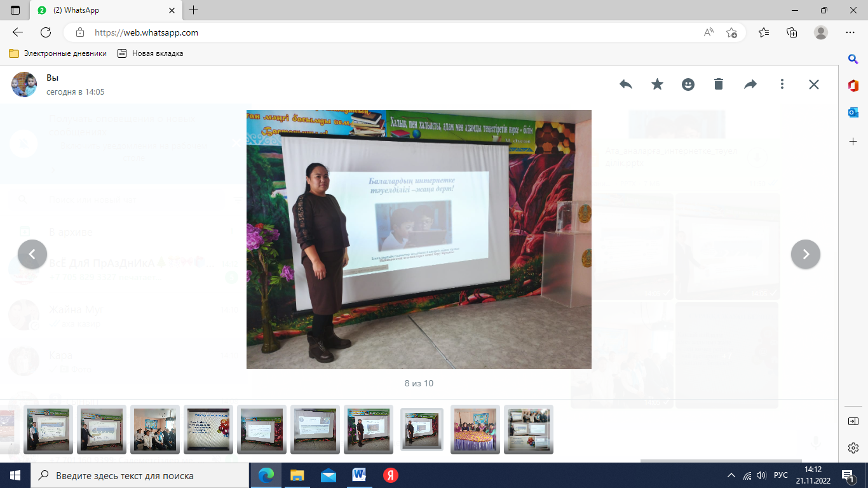Open File Explorer from the taskbar
Viewport: 868px width, 488px height.
coord(297,475)
